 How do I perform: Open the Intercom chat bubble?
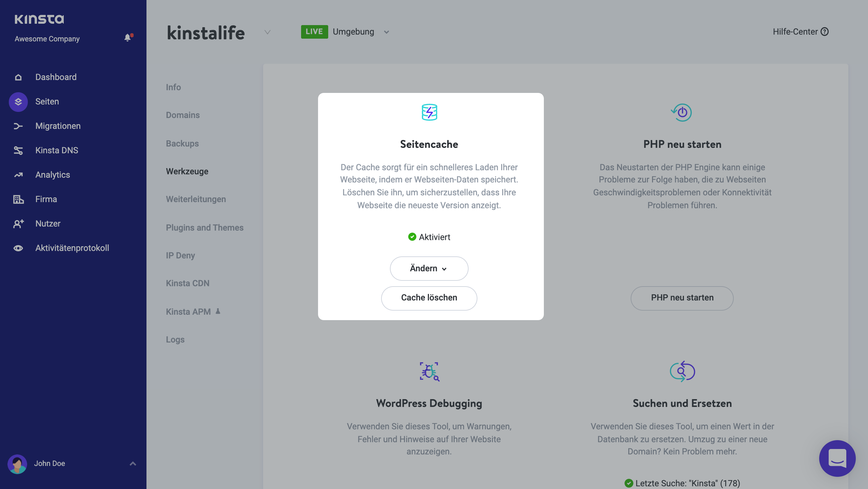pos(837,458)
